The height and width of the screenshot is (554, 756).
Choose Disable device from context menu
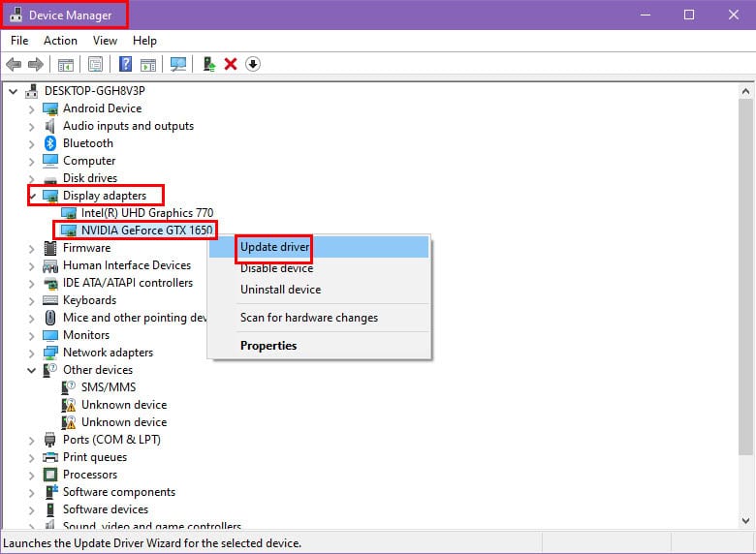pyautogui.click(x=319, y=268)
